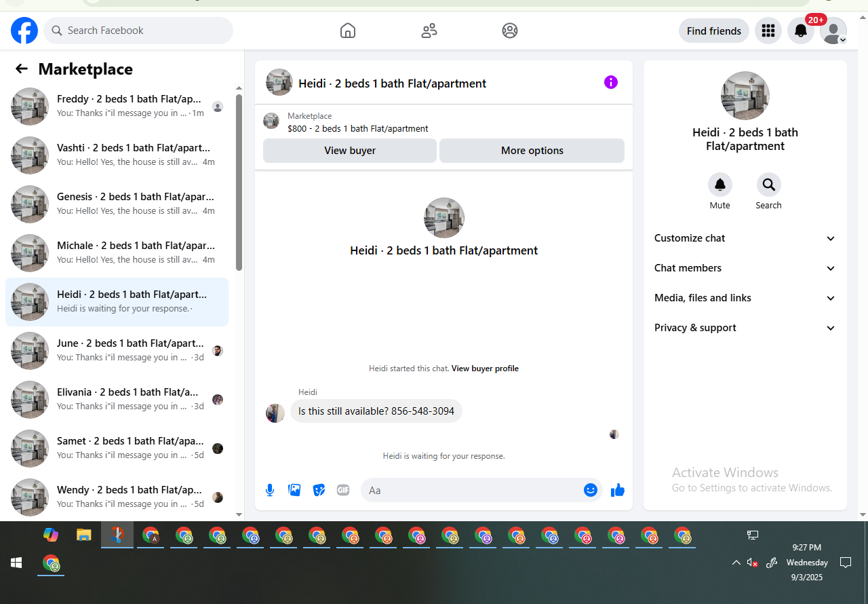Click the conversation list scrollbar
This screenshot has width=868, height=604.
click(x=239, y=183)
